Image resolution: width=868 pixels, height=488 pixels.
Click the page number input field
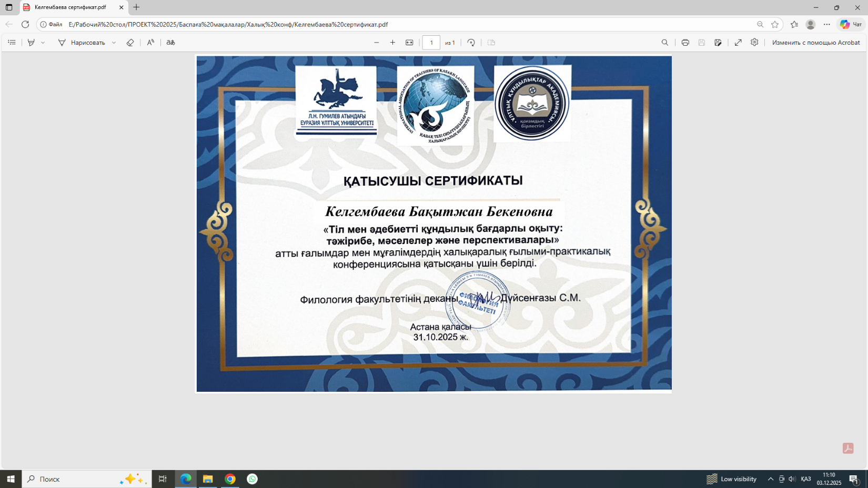click(431, 43)
